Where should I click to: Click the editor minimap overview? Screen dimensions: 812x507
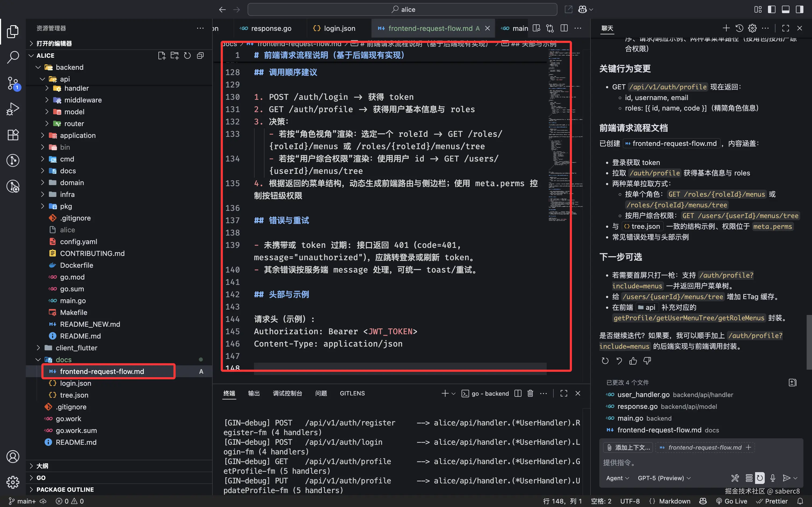(x=559, y=134)
